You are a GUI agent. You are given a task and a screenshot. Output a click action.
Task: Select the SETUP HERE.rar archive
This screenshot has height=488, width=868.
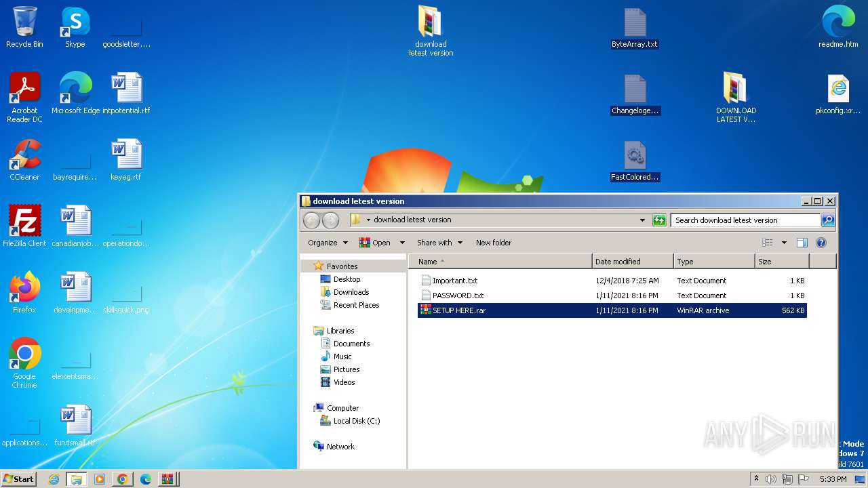(x=612, y=310)
